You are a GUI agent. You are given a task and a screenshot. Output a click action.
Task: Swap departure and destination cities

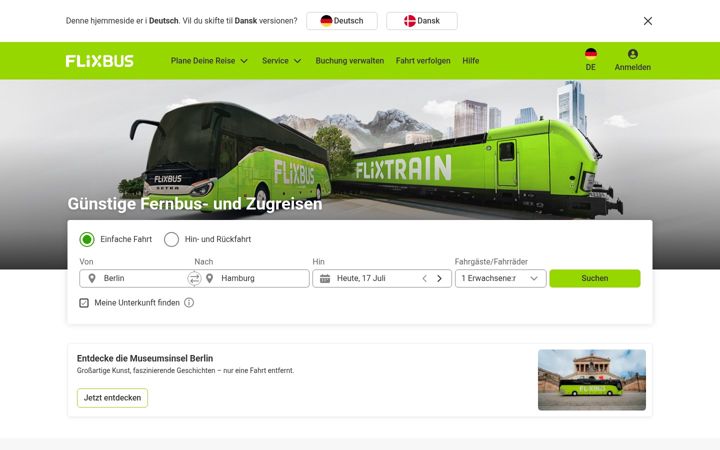[194, 278]
